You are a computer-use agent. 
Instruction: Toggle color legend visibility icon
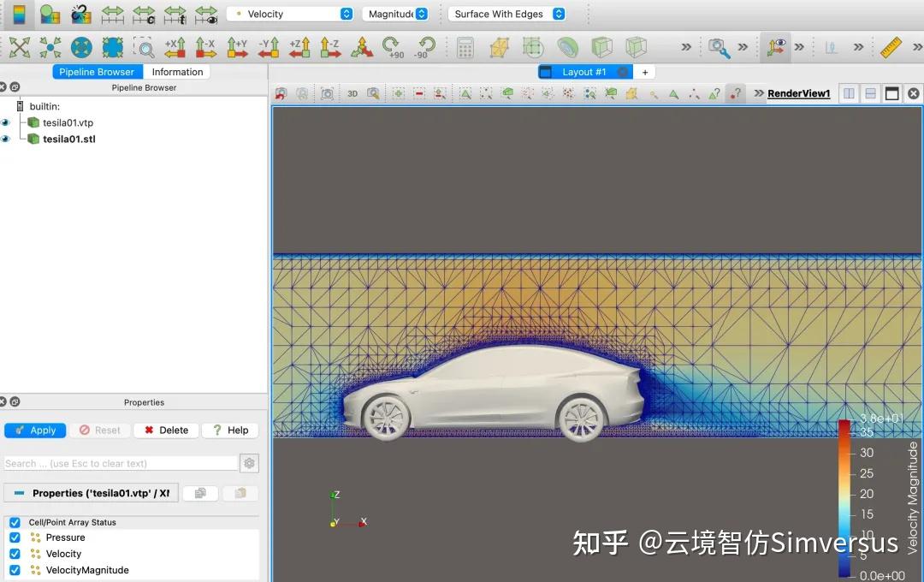[19, 15]
